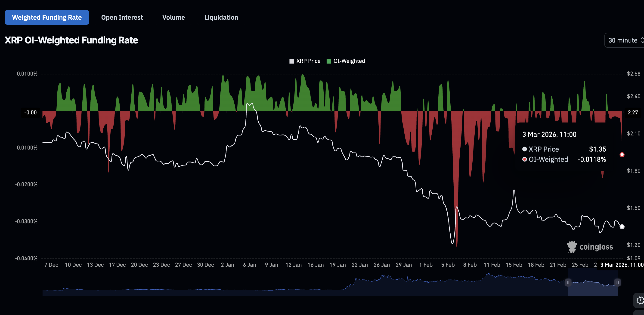Toggle OI-Weighted series via legend label
This screenshot has width=644, height=315.
[349, 61]
